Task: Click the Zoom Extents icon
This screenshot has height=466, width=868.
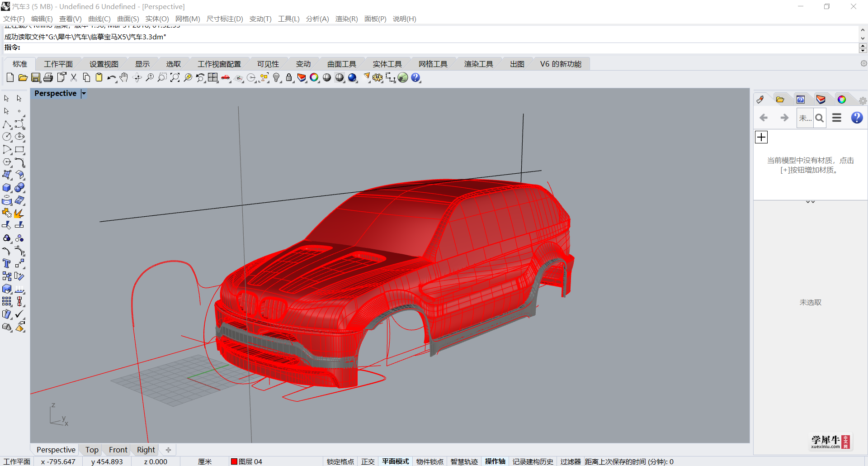Action: (175, 78)
